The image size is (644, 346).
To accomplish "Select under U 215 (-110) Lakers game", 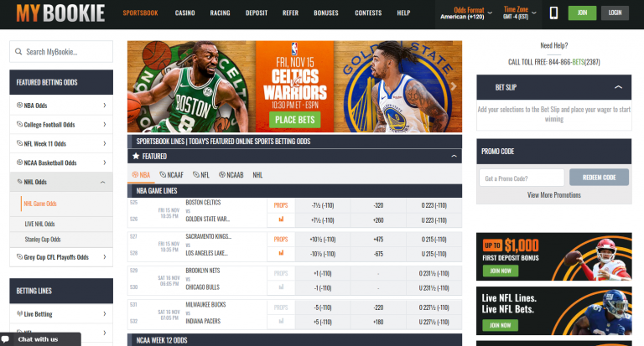I will click(434, 254).
